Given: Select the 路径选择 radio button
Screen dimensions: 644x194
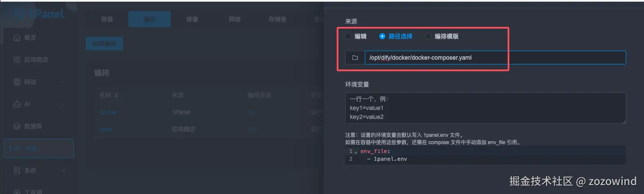Looking at the screenshot, I should pos(382,36).
